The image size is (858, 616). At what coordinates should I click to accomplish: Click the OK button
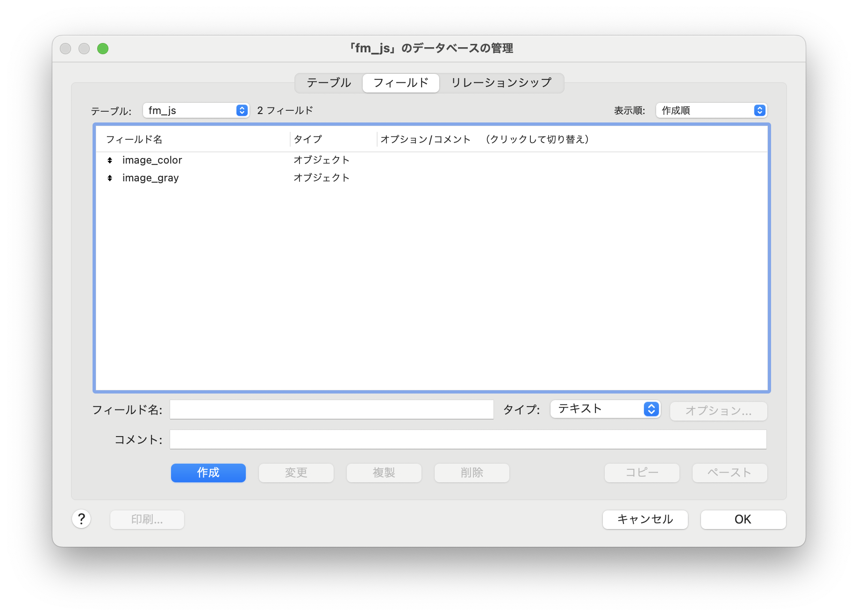pos(743,519)
